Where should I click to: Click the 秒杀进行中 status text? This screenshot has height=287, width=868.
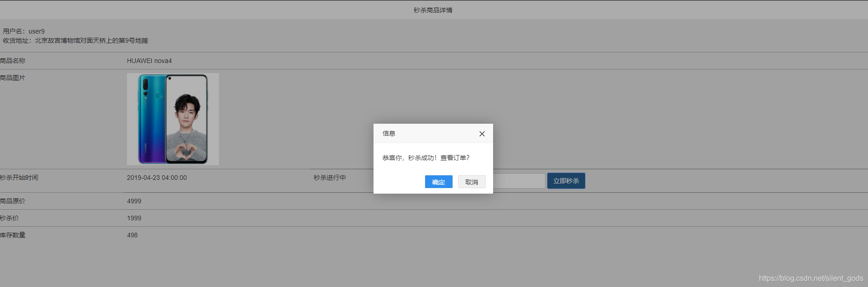pyautogui.click(x=330, y=178)
